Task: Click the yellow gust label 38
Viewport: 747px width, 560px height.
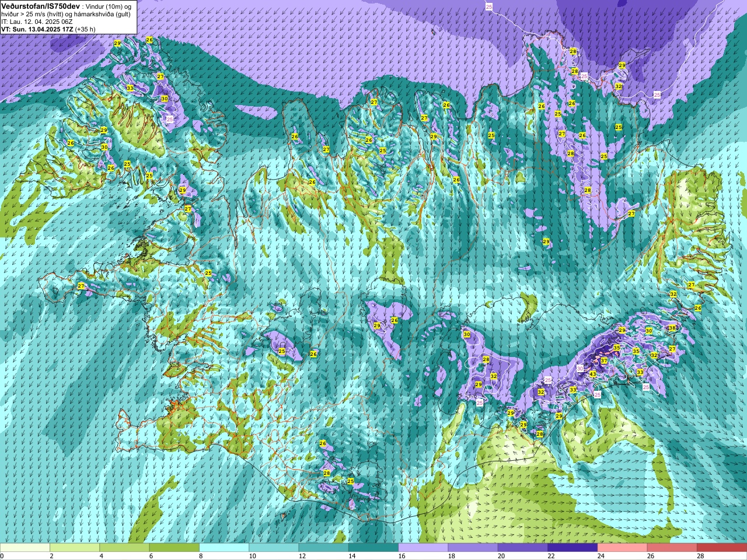Action: click(672, 328)
